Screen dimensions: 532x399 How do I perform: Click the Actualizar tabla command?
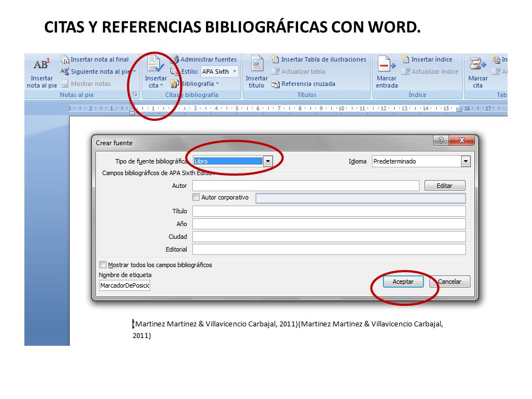pos(299,71)
